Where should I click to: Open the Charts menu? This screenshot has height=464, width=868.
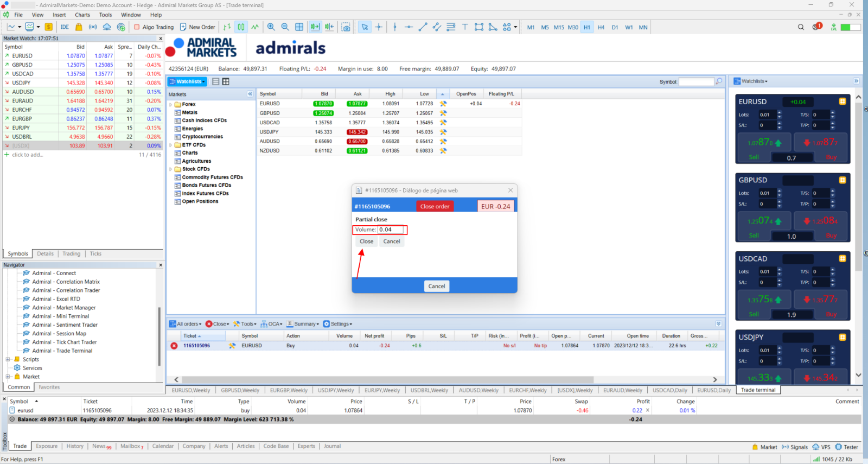(x=82, y=15)
